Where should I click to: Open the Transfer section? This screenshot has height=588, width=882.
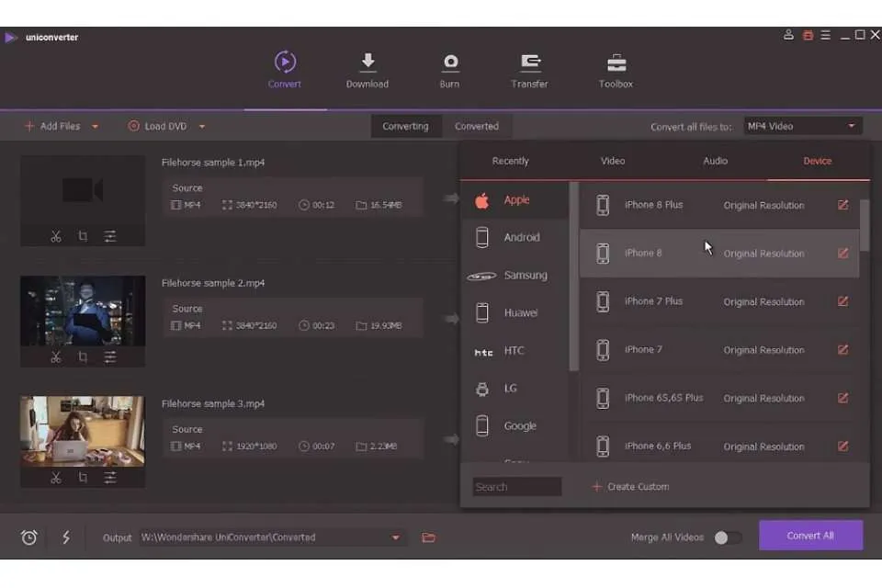529,70
